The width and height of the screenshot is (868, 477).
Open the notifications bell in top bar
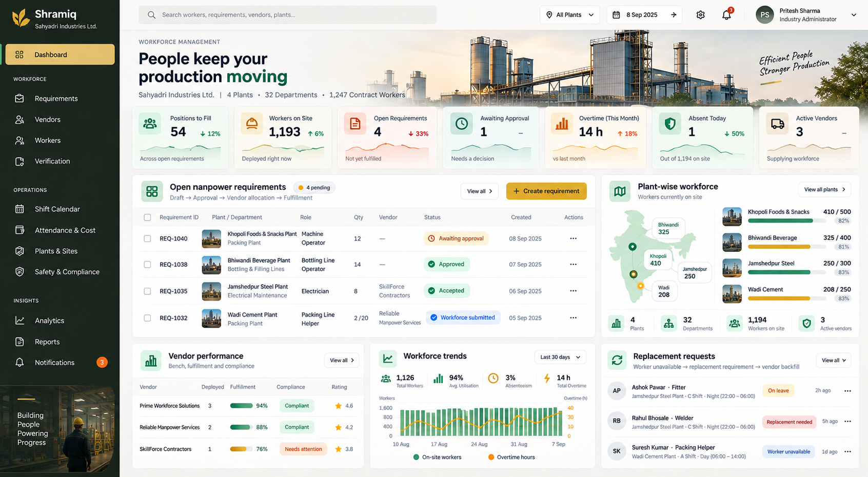click(x=726, y=15)
